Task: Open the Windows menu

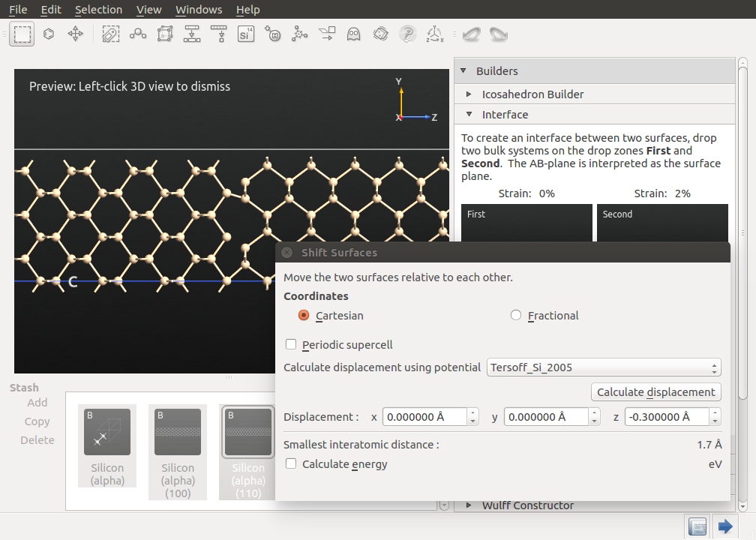Action: click(199, 10)
